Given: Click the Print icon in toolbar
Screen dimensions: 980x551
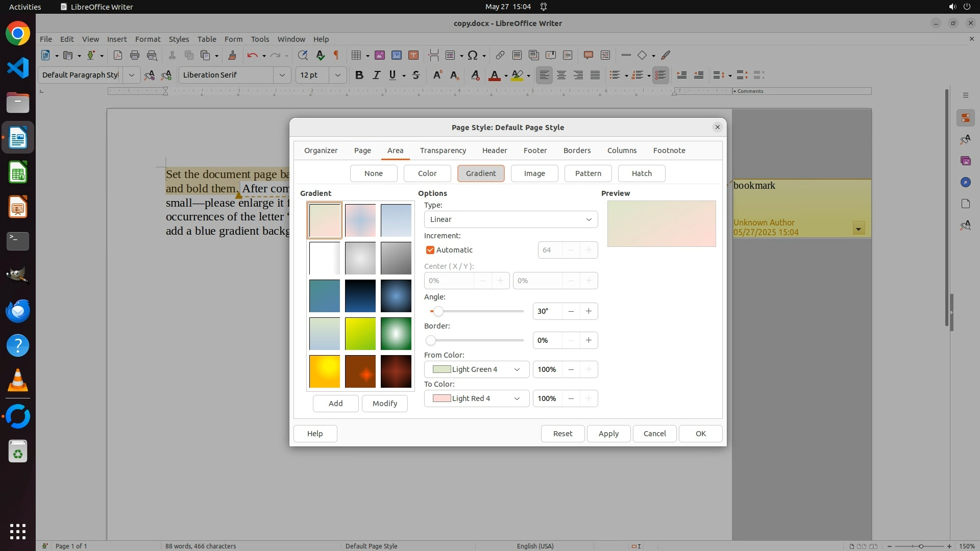Looking at the screenshot, I should 135,55.
